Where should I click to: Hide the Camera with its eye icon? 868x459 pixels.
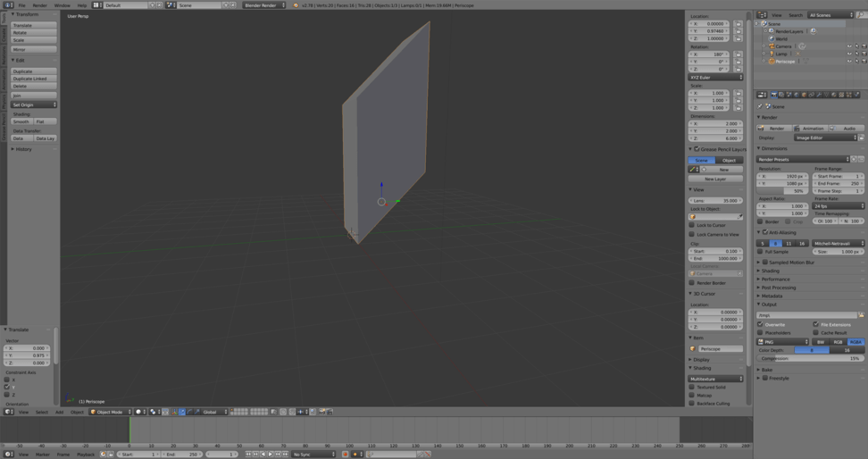tap(849, 46)
